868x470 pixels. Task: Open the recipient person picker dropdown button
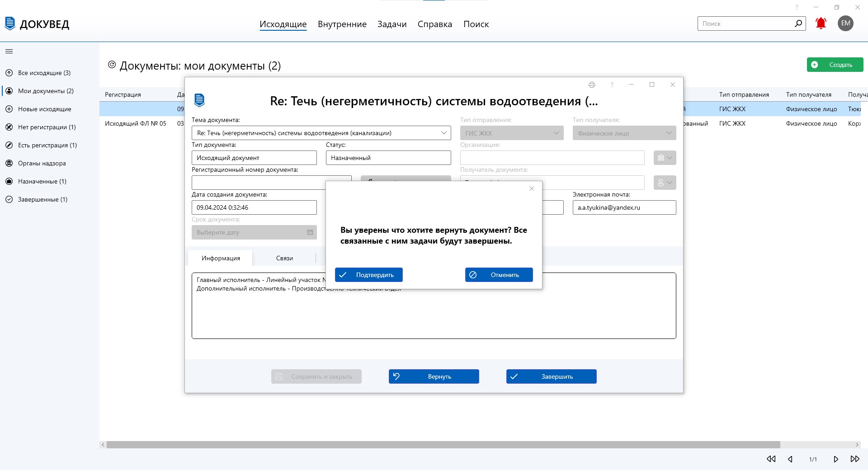[665, 183]
